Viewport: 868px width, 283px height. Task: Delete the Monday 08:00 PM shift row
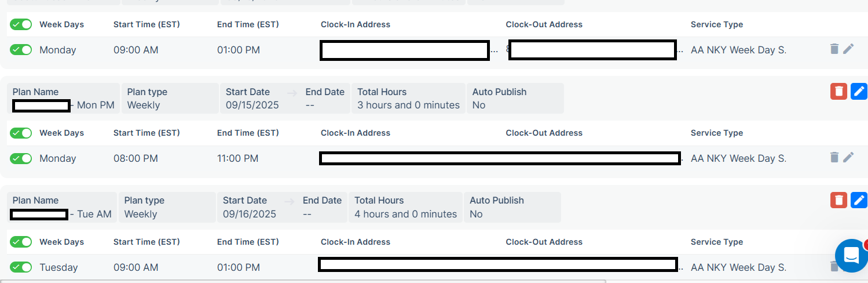coord(834,158)
